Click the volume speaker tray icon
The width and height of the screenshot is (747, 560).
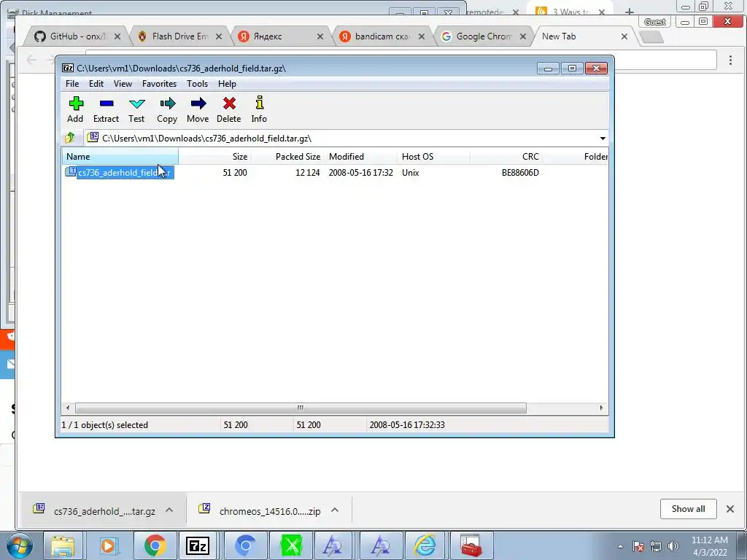[673, 546]
